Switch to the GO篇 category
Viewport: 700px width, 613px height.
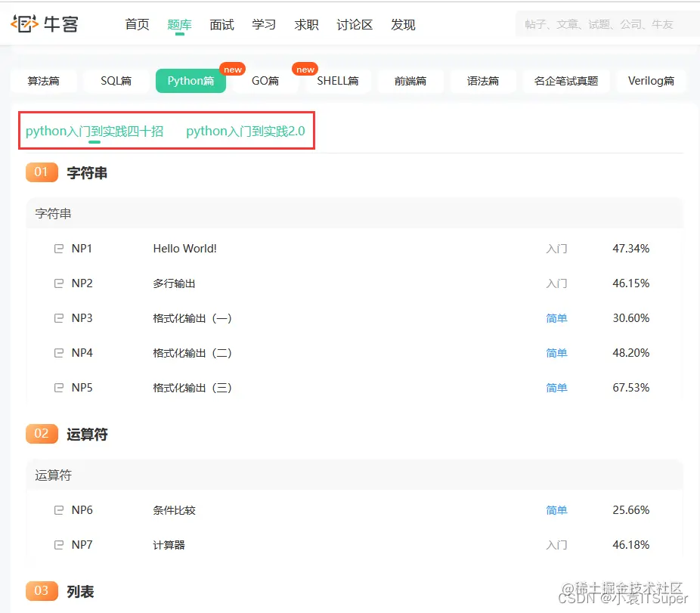(x=265, y=81)
